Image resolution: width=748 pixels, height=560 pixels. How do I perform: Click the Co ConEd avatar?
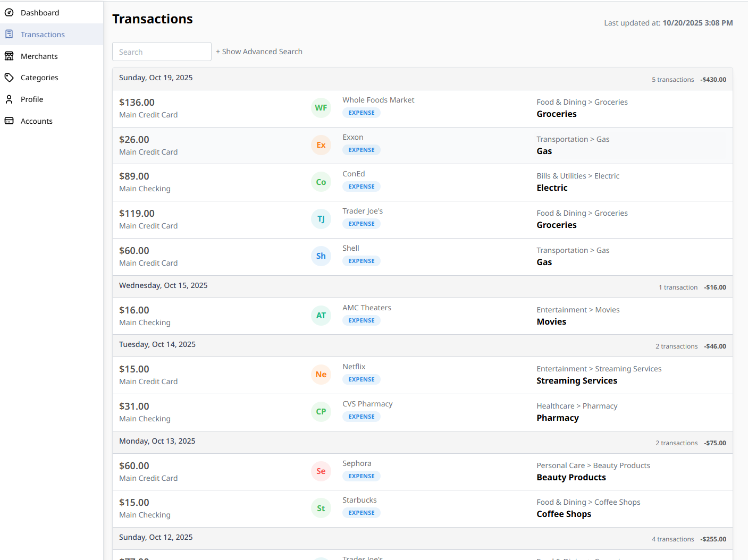[x=321, y=182]
